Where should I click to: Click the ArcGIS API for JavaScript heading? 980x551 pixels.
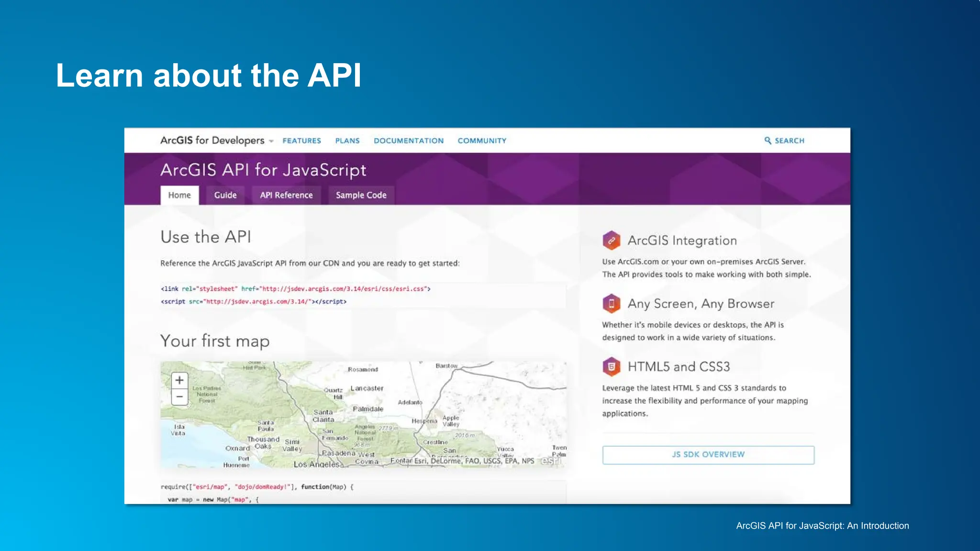(x=263, y=170)
